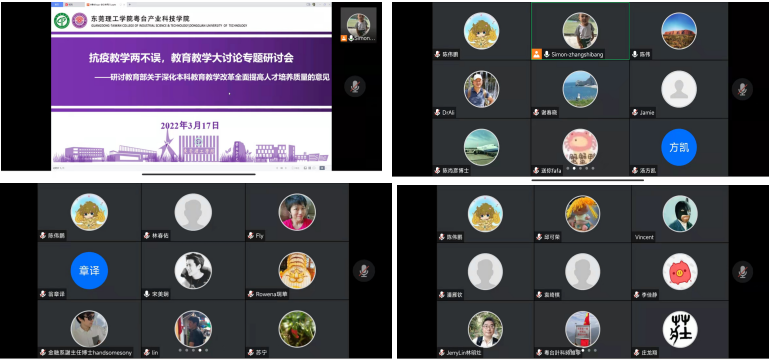
Task: Click muted mic button beside the presentation slide
Action: [355, 86]
